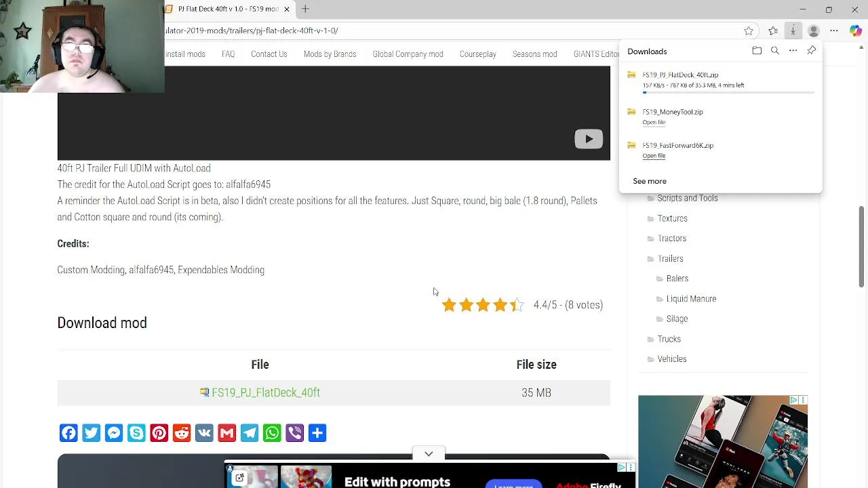Open Vehicles category
Image resolution: width=868 pixels, height=488 pixels.
pyautogui.click(x=671, y=359)
